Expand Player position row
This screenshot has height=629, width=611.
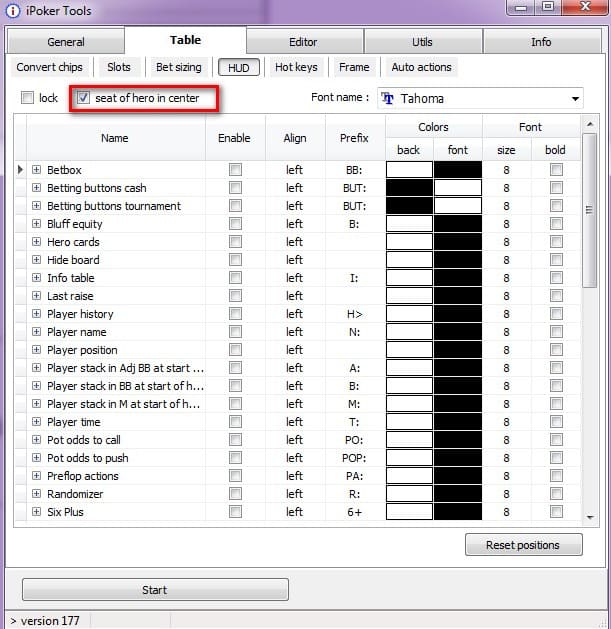(x=37, y=349)
